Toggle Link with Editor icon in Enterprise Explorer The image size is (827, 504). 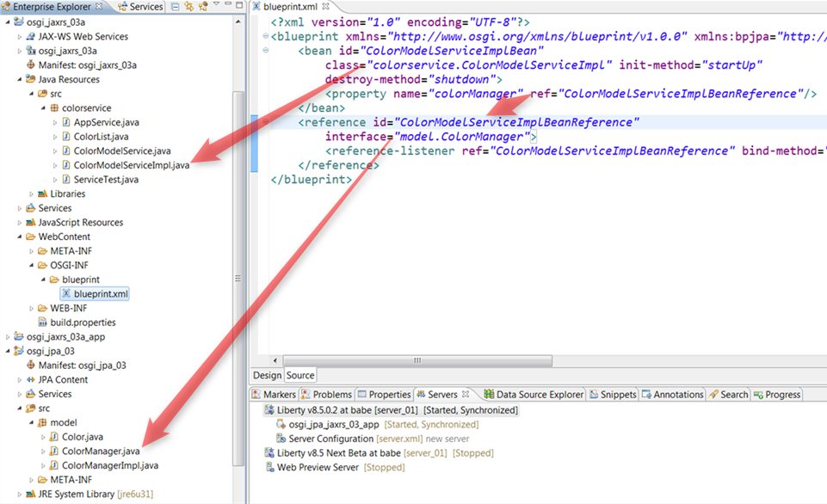[188, 7]
